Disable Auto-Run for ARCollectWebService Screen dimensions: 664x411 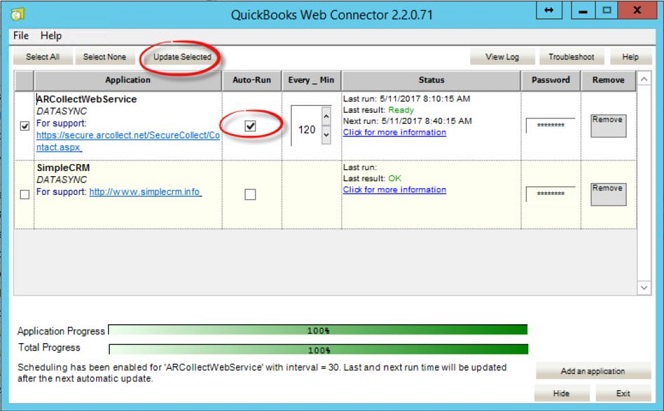coord(250,126)
